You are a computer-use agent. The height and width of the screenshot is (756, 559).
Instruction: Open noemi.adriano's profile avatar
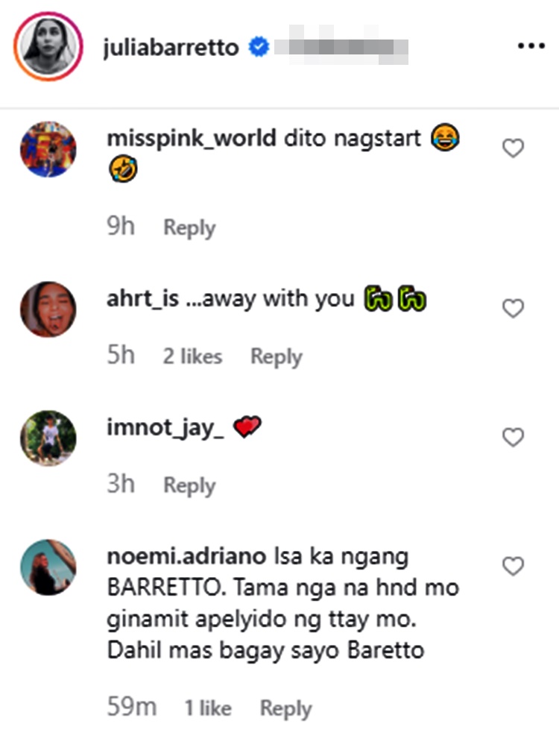[48, 567]
